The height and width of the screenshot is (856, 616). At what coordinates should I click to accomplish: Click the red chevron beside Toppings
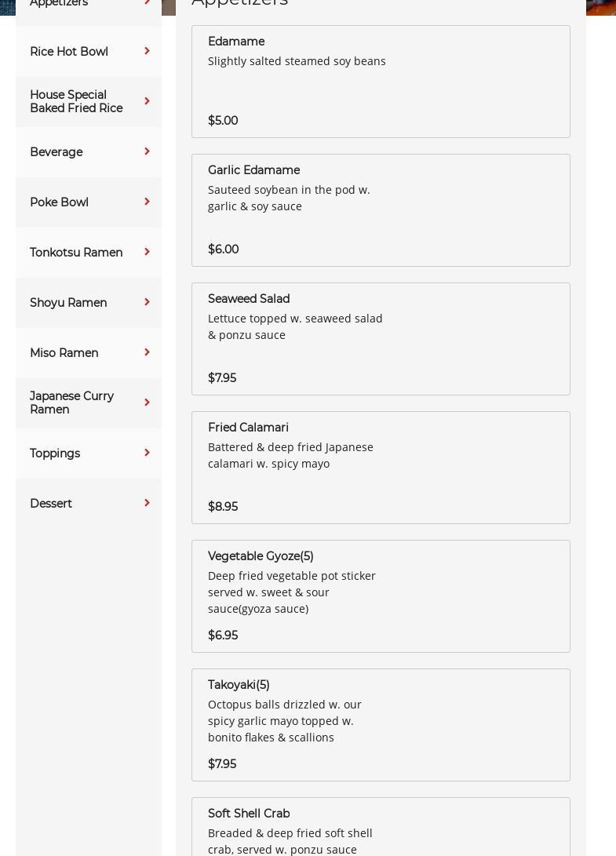coord(147,453)
